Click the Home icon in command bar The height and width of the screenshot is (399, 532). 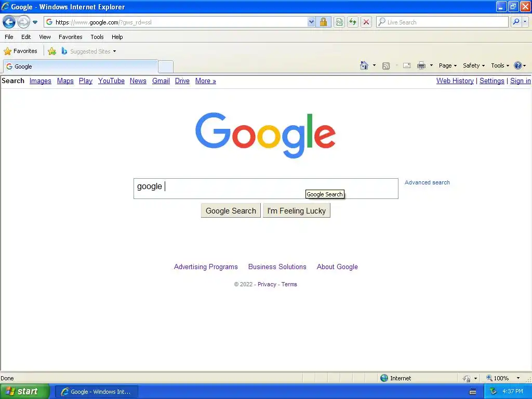click(x=364, y=65)
